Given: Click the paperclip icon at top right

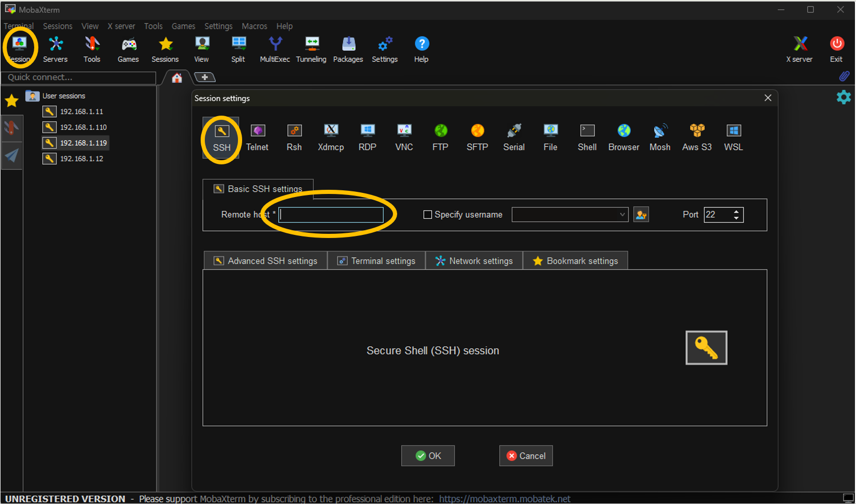Looking at the screenshot, I should click(844, 76).
